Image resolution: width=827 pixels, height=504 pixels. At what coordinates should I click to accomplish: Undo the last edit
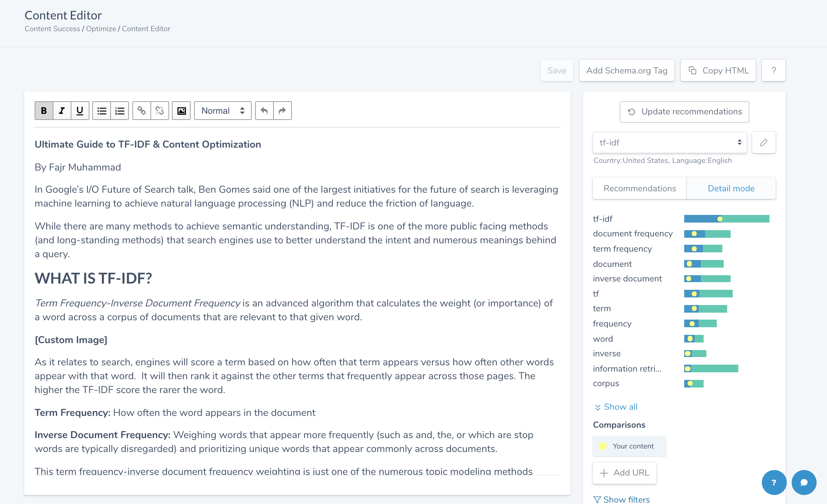pyautogui.click(x=264, y=111)
